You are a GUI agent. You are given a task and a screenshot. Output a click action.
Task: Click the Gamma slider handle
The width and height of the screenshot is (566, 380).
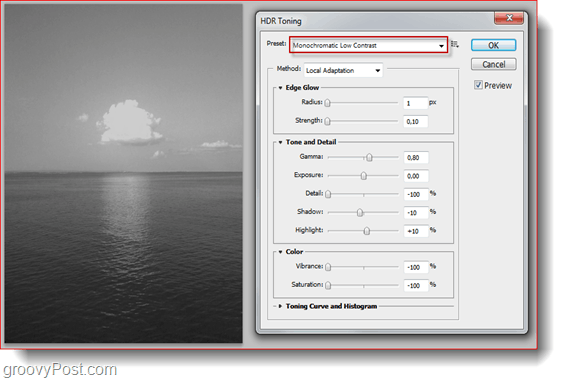pos(369,157)
